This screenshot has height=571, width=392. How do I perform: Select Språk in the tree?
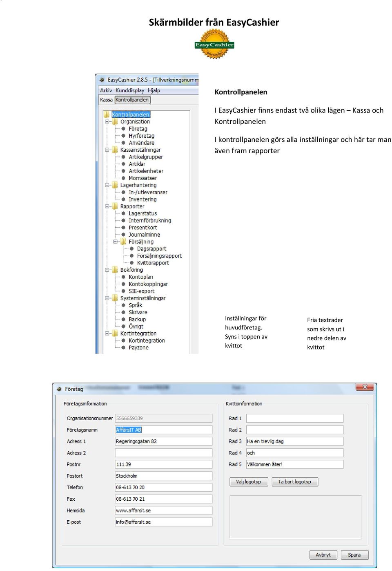136,305
